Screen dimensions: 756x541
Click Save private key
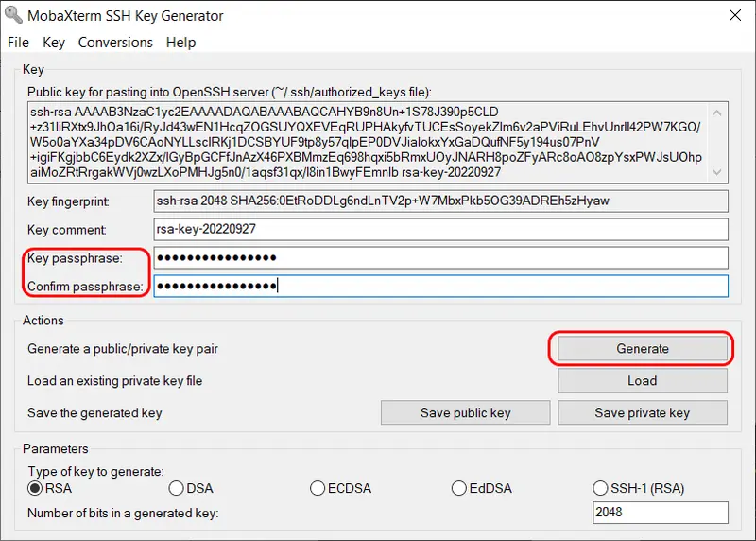click(643, 413)
